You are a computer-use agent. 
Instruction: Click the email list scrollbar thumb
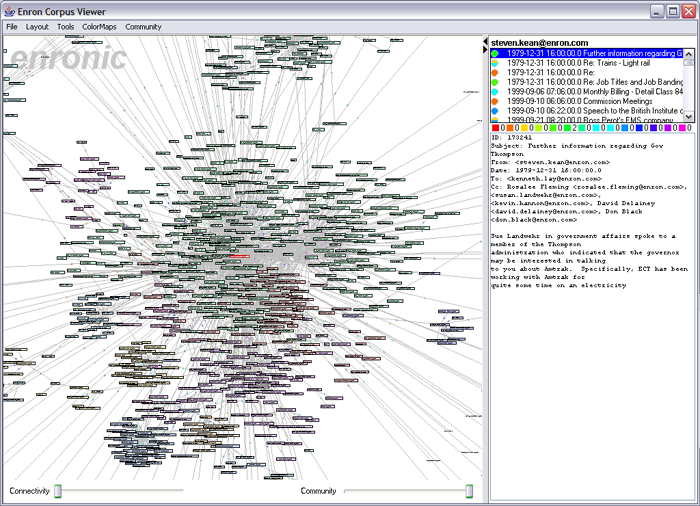pyautogui.click(x=689, y=63)
